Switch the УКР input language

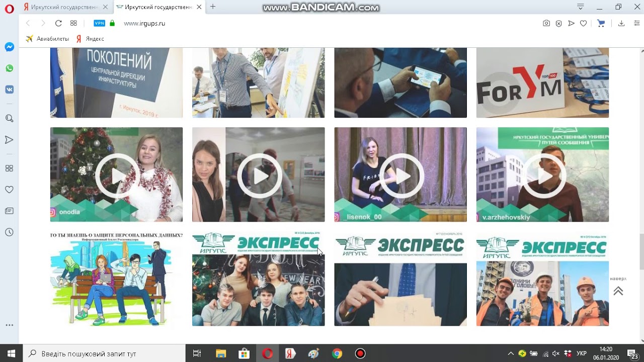click(x=581, y=353)
